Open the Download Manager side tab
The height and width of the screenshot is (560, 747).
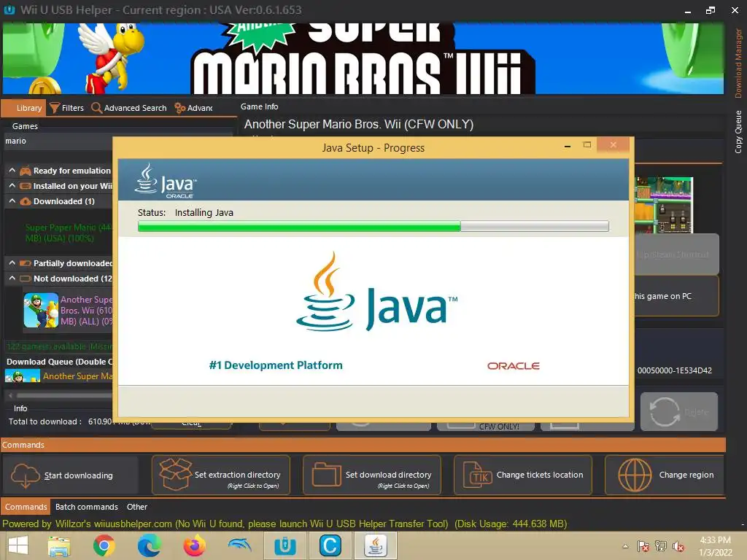[x=738, y=63]
